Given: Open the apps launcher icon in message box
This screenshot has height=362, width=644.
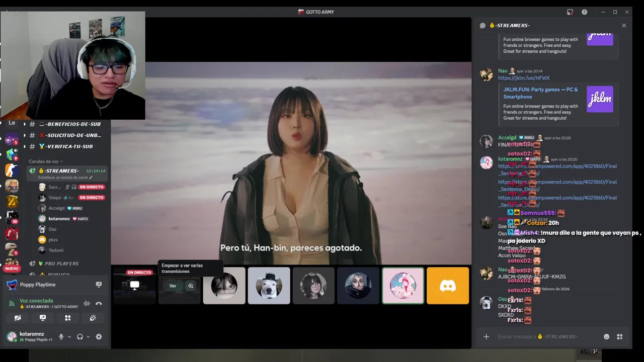Looking at the screenshot, I should click(x=620, y=336).
